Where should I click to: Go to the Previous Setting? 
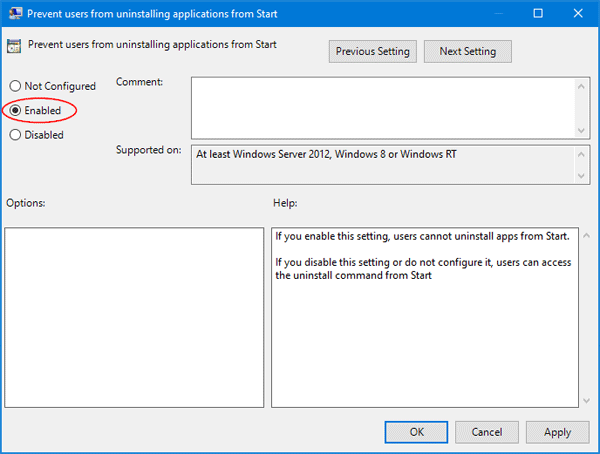tap(370, 51)
